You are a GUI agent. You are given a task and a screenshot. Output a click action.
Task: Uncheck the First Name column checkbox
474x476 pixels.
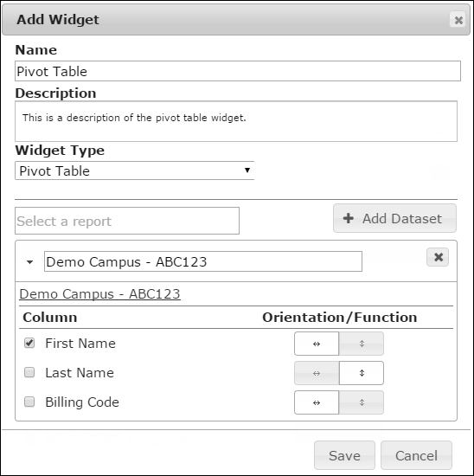(29, 343)
